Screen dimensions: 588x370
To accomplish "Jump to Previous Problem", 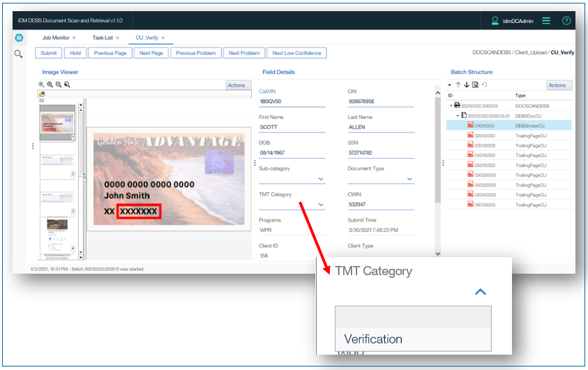I will pos(196,53).
